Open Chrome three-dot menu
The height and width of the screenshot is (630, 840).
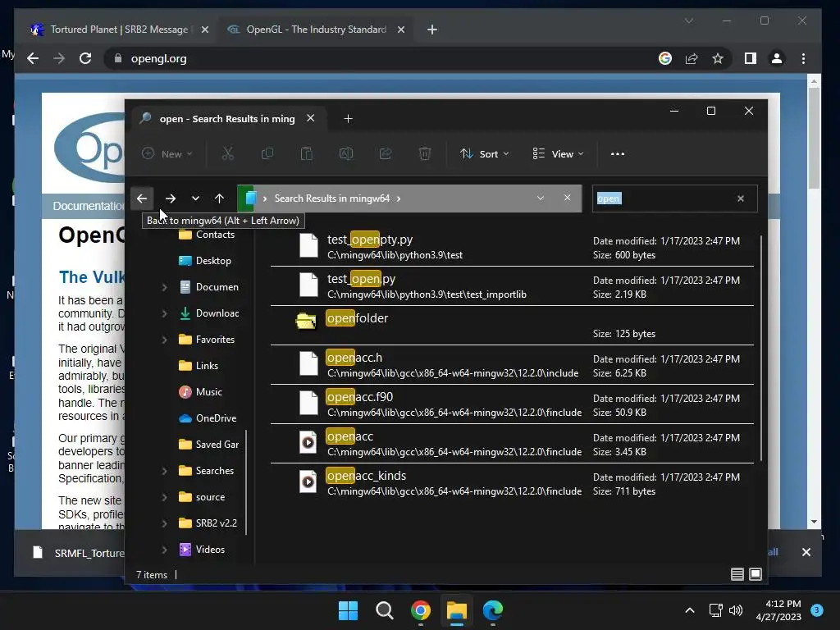803,58
